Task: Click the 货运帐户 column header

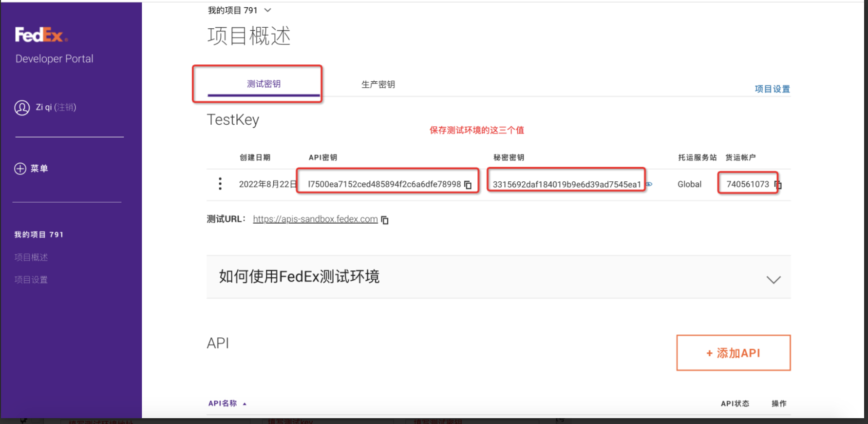Action: (740, 157)
